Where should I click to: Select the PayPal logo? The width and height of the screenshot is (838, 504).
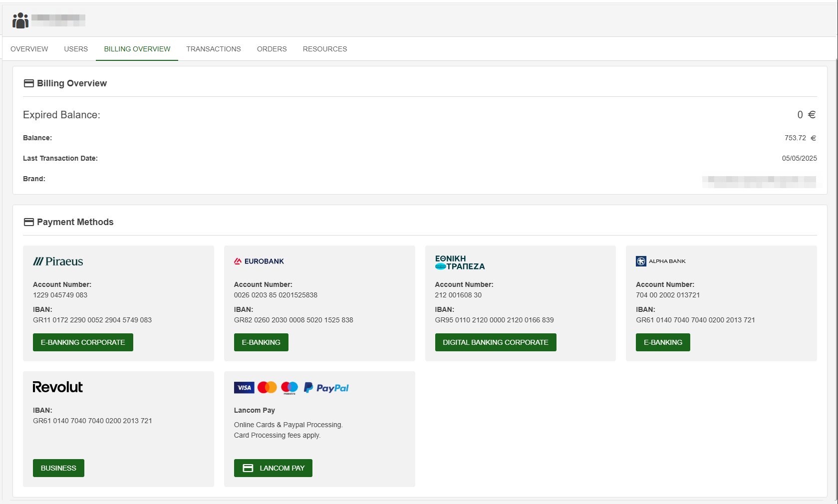pos(326,388)
